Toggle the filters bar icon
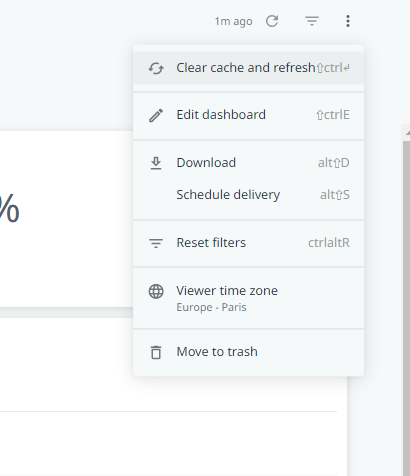This screenshot has width=410, height=476. pos(312,21)
